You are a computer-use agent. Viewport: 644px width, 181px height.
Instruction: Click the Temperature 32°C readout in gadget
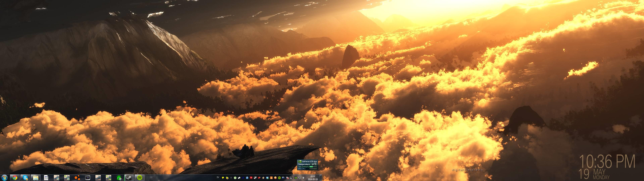[x=307, y=164]
